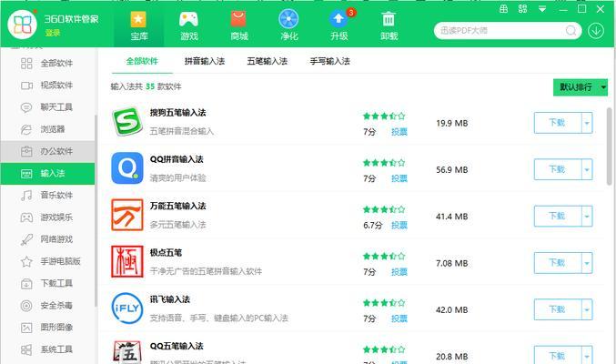Screen dimensions: 616x364
Task: Click 投票 link for 万能五笔输入法
Action: pyautogui.click(x=399, y=226)
